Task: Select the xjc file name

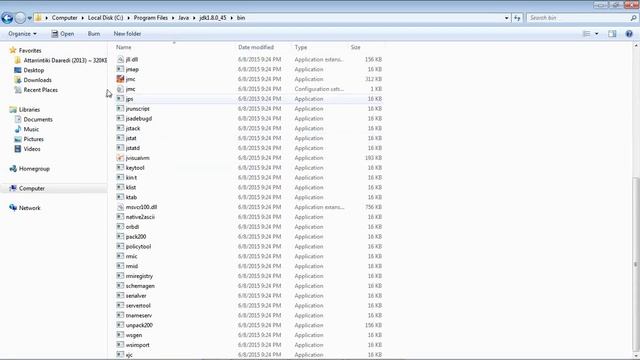Action: click(129, 355)
